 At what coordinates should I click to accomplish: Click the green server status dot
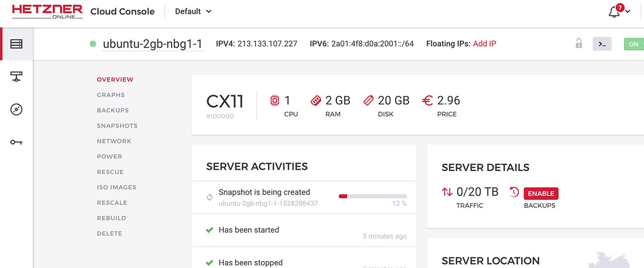[x=93, y=44]
